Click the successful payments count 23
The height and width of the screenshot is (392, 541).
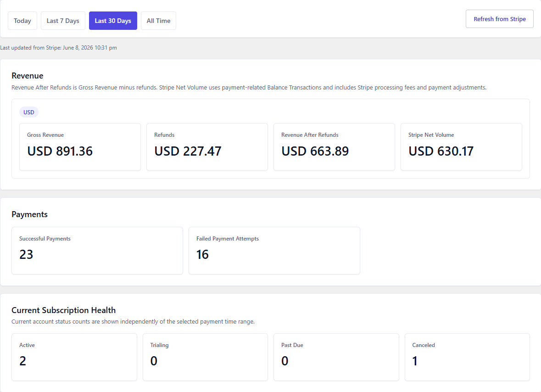[x=26, y=255]
